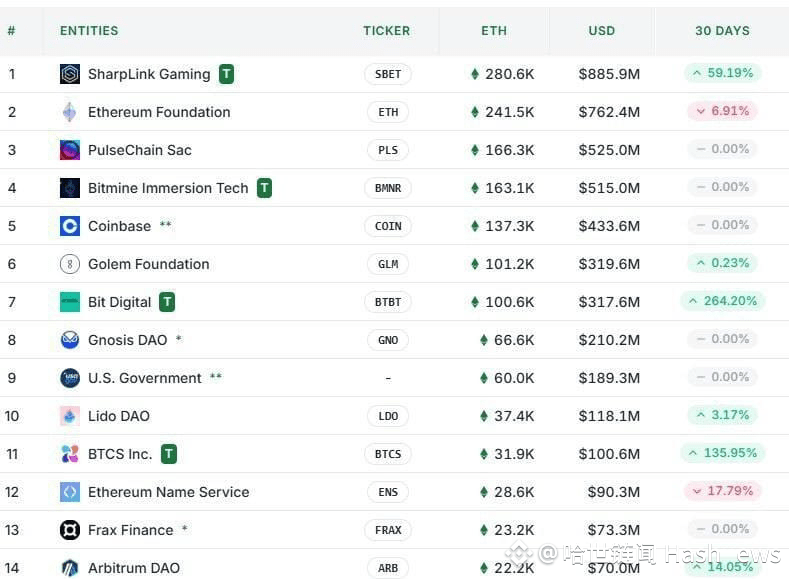Click the BTCS ticker pill
The height and width of the screenshot is (579, 789).
pyautogui.click(x=388, y=454)
